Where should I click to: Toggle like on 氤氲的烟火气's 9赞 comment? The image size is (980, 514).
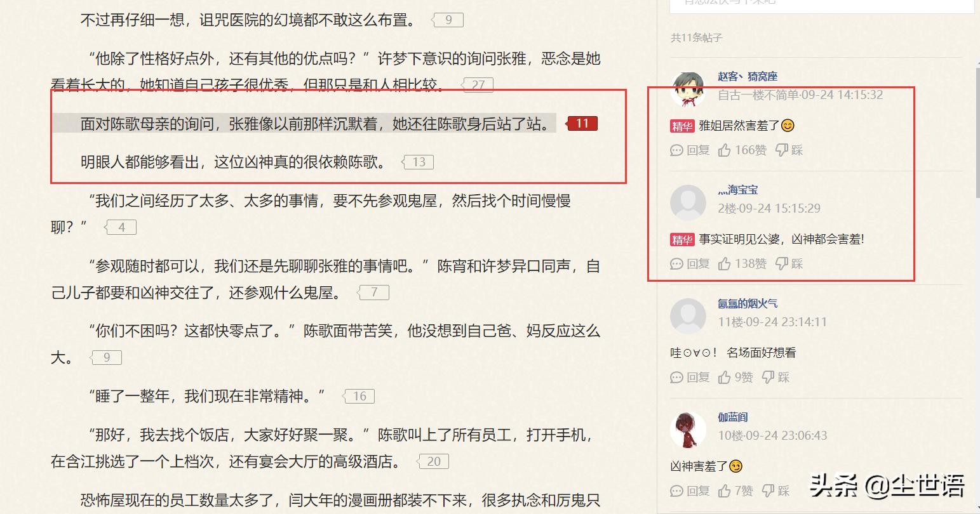click(x=735, y=377)
